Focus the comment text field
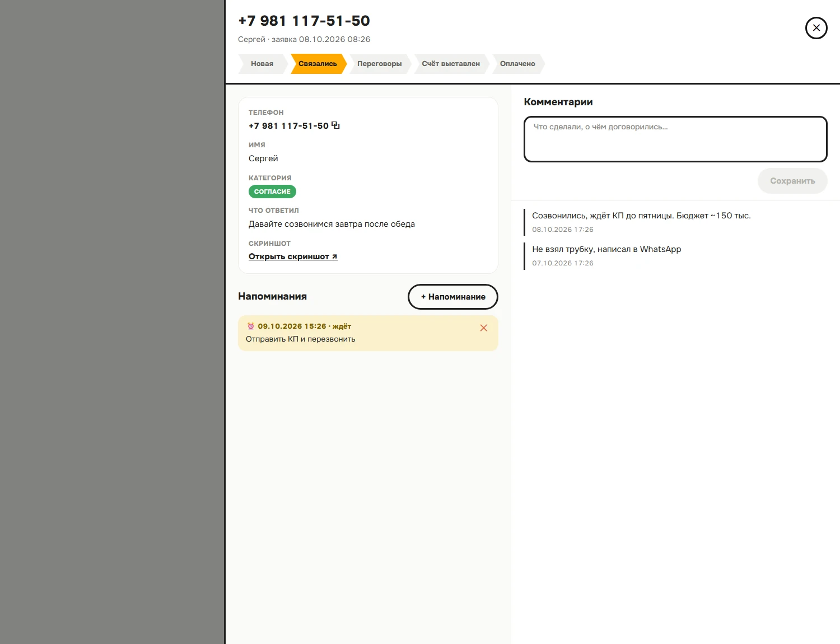840x644 pixels. click(x=675, y=139)
